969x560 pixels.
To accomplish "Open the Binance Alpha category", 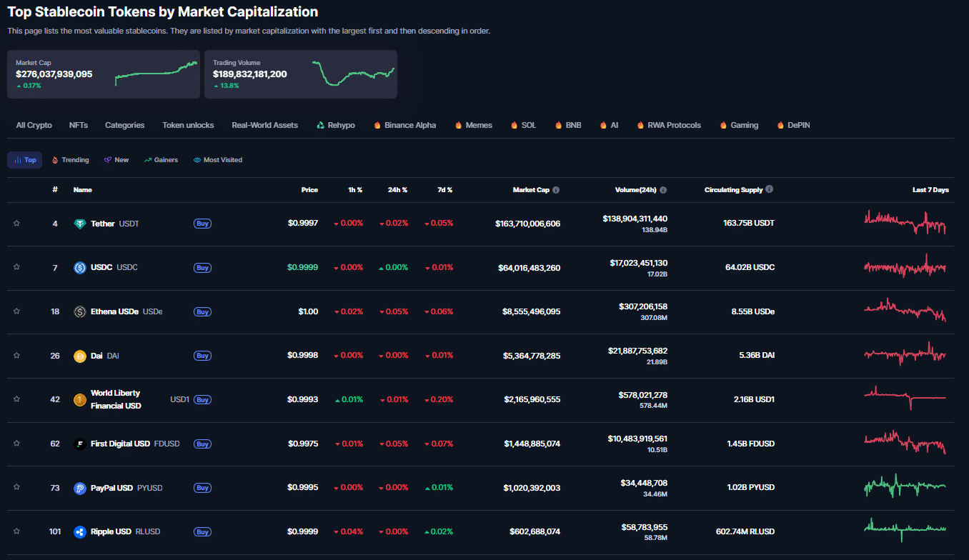I will (x=404, y=125).
